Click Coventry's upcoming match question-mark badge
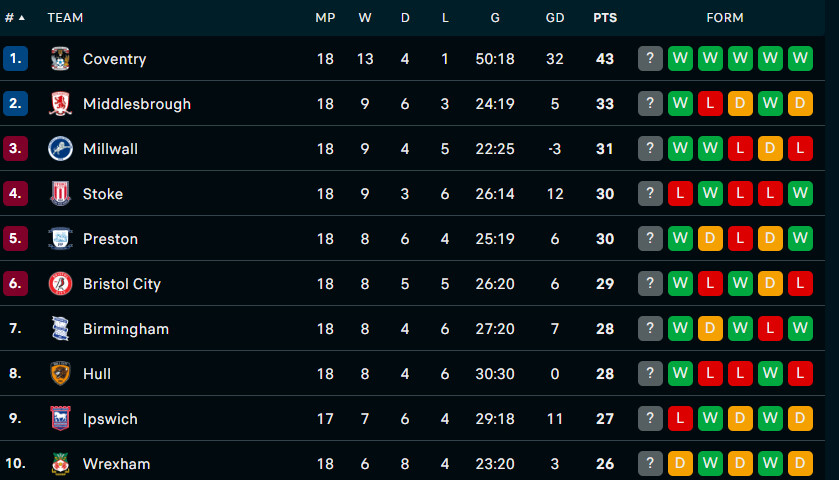This screenshot has width=839, height=480. [x=651, y=59]
